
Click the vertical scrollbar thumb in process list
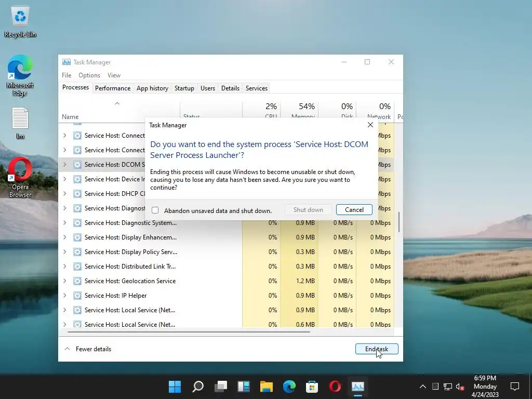[x=399, y=222]
